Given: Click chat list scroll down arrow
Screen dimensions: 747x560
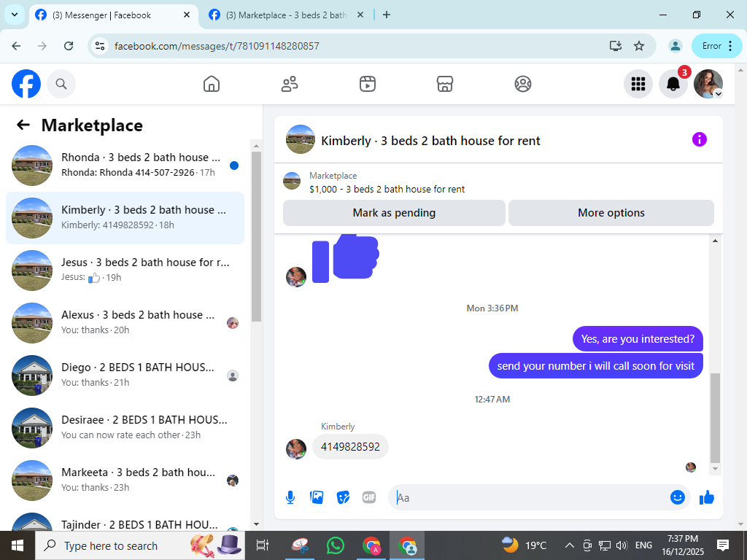Looking at the screenshot, I should (256, 524).
